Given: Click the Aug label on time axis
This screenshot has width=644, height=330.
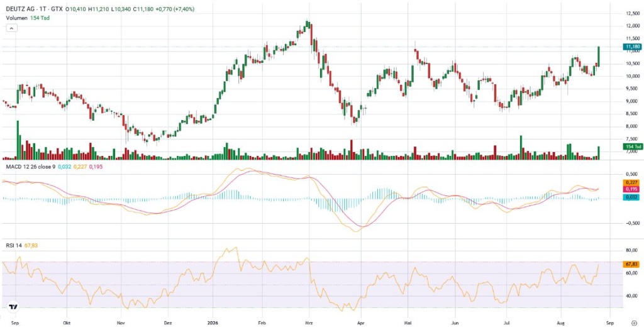Looking at the screenshot, I should pyautogui.click(x=562, y=323).
